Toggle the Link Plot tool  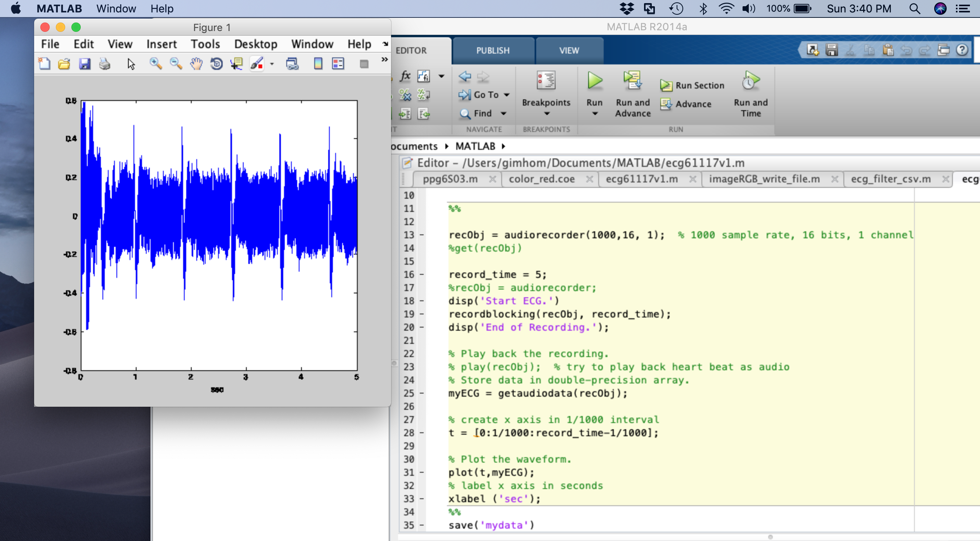[x=292, y=64]
